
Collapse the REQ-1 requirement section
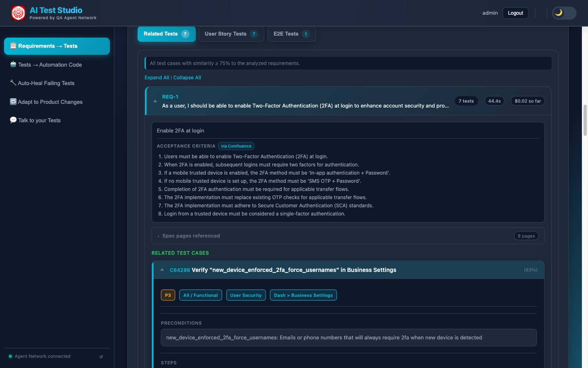point(155,101)
